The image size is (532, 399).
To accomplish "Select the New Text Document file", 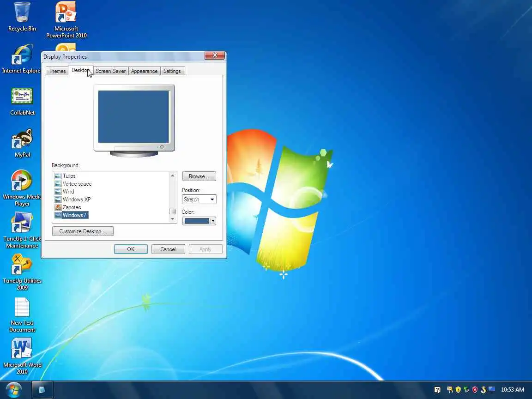I will coord(22,315).
